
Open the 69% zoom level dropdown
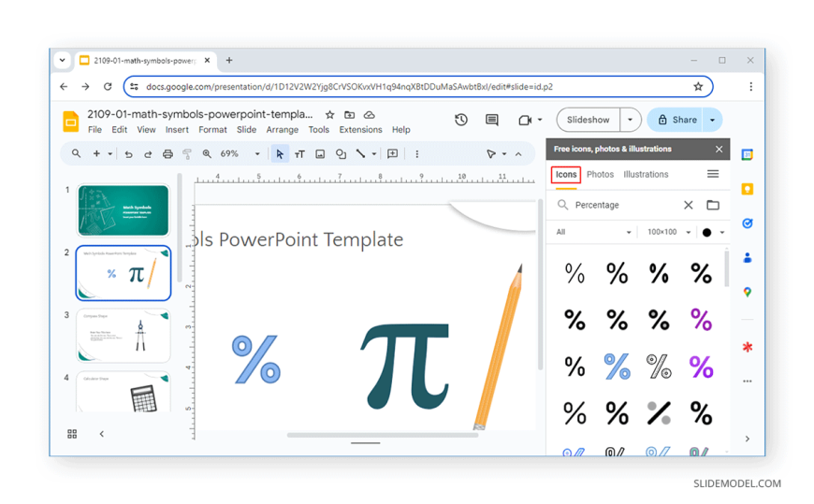click(x=257, y=154)
